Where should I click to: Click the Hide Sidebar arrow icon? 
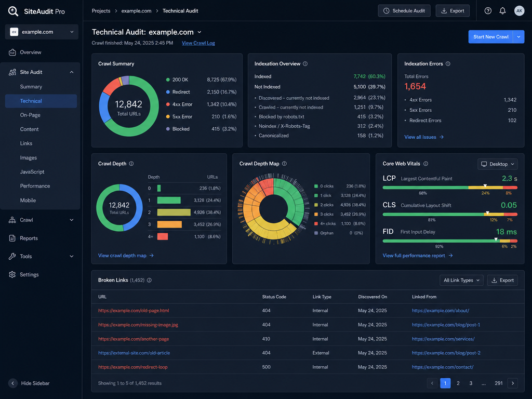(x=13, y=383)
